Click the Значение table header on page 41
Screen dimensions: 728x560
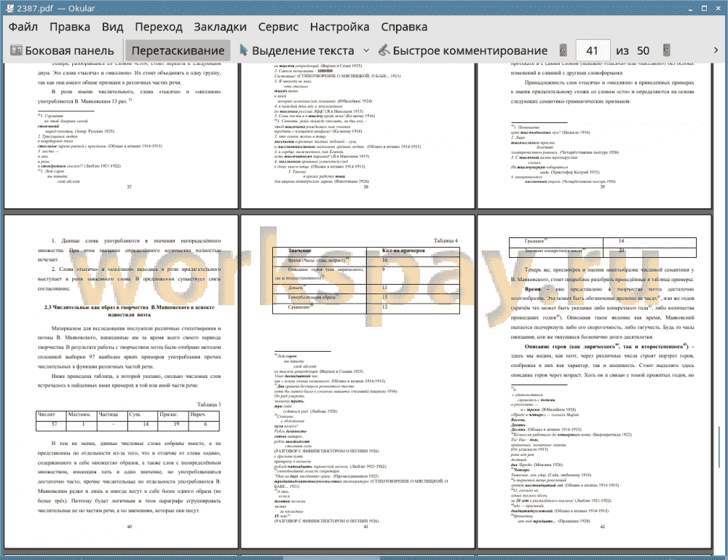coord(299,251)
